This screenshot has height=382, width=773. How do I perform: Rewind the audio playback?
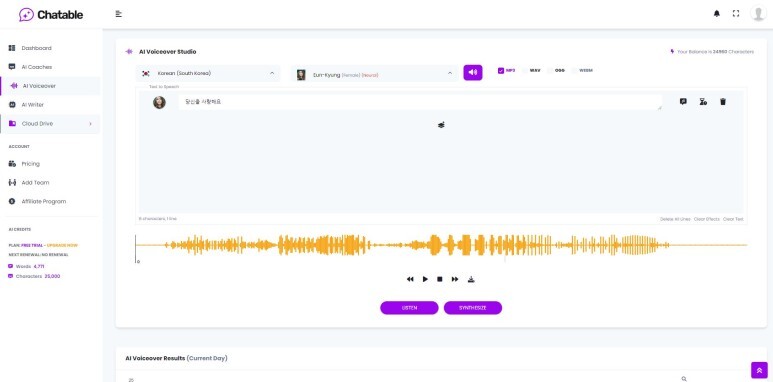[410, 279]
